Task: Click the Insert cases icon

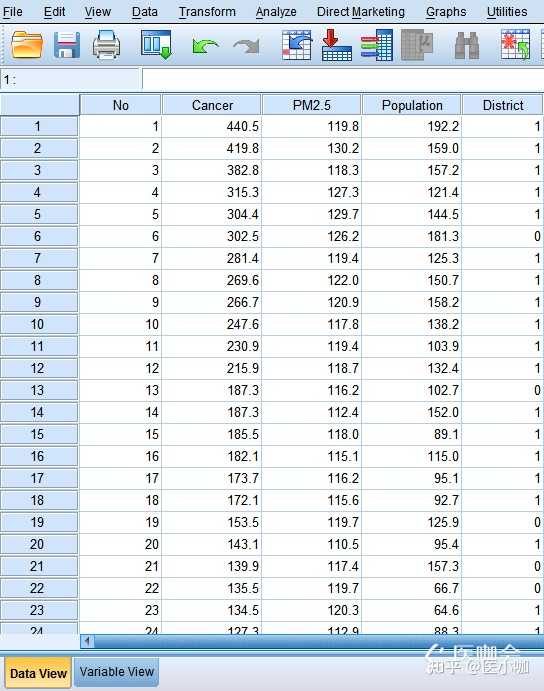Action: pyautogui.click(x=515, y=45)
